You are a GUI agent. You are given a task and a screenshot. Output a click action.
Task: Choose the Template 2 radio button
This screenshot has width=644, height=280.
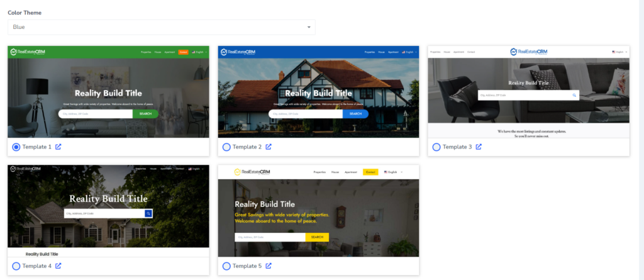tap(226, 147)
